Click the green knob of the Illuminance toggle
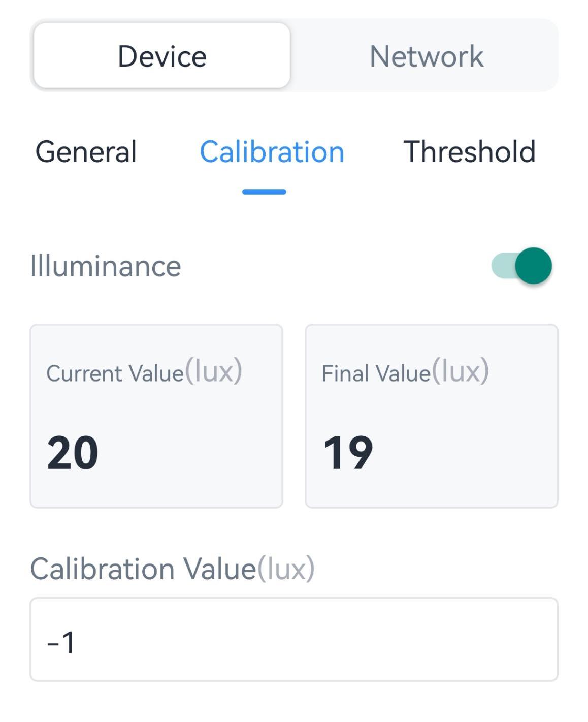Viewport: 588px width, 722px height. (533, 266)
